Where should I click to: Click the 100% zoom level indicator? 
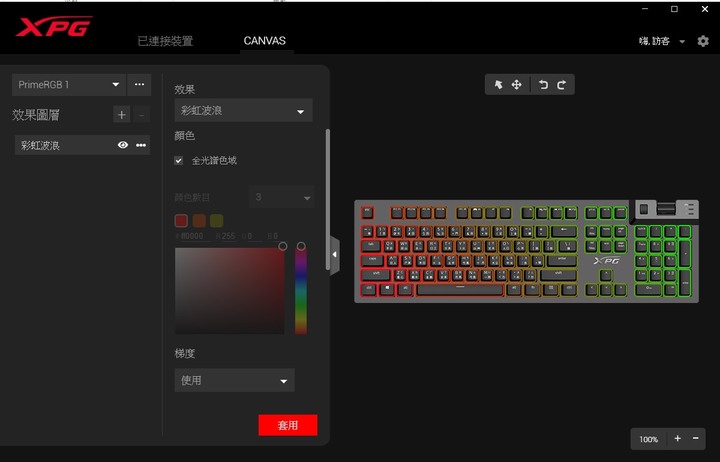648,439
